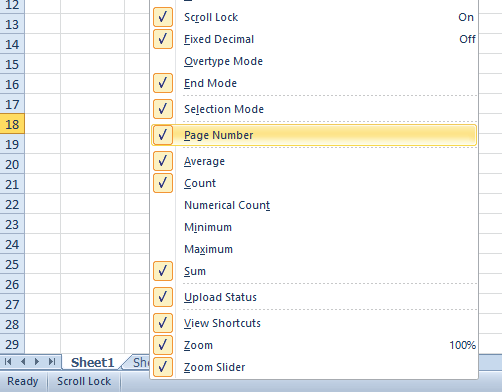Enable Minimum in status bar menu
The width and height of the screenshot is (502, 392).
(x=314, y=227)
